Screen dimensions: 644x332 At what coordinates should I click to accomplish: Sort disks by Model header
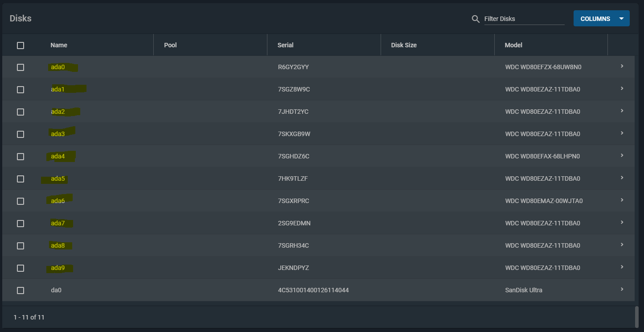(x=513, y=45)
